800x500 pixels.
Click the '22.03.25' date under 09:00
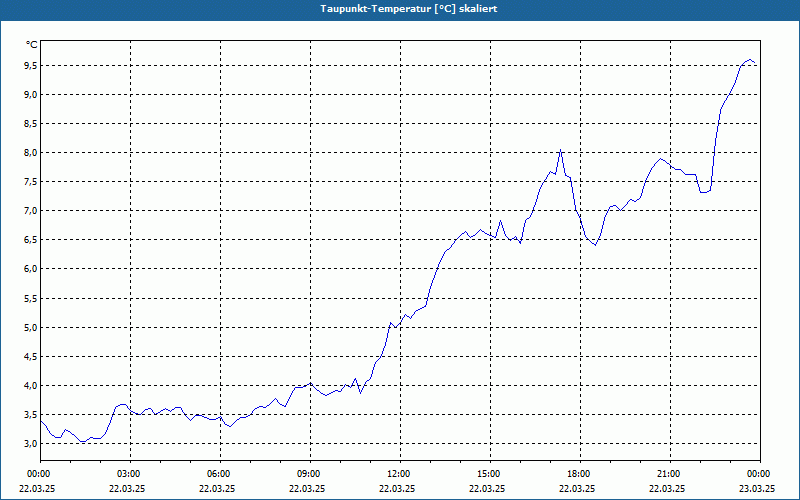pyautogui.click(x=307, y=488)
